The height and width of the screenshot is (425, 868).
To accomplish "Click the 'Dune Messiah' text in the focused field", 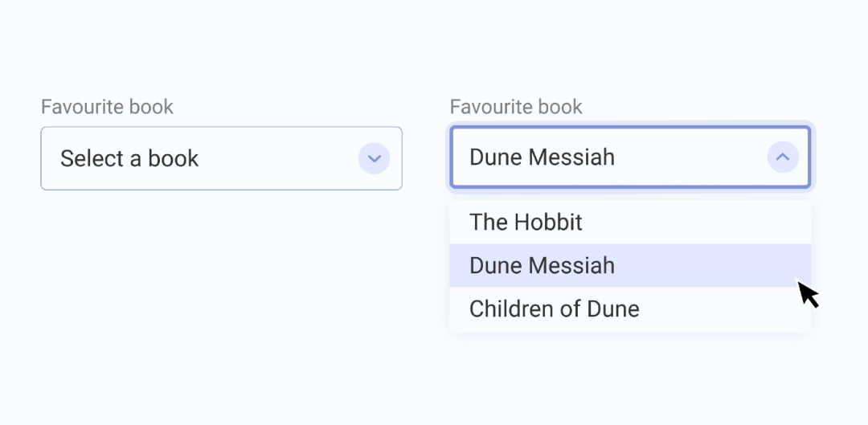I will (542, 157).
